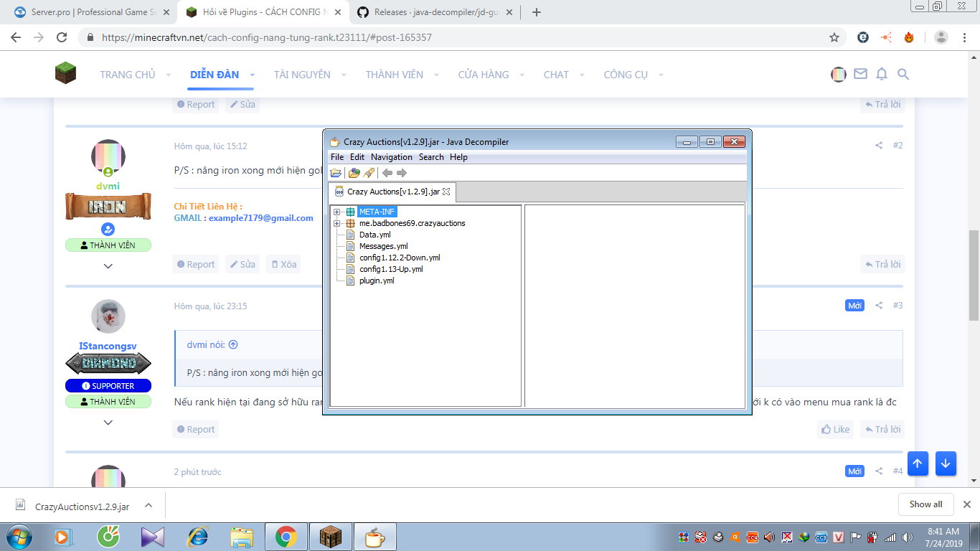Switch to the Server.pro browser tab
The width and height of the screenshot is (980, 551).
point(93,12)
